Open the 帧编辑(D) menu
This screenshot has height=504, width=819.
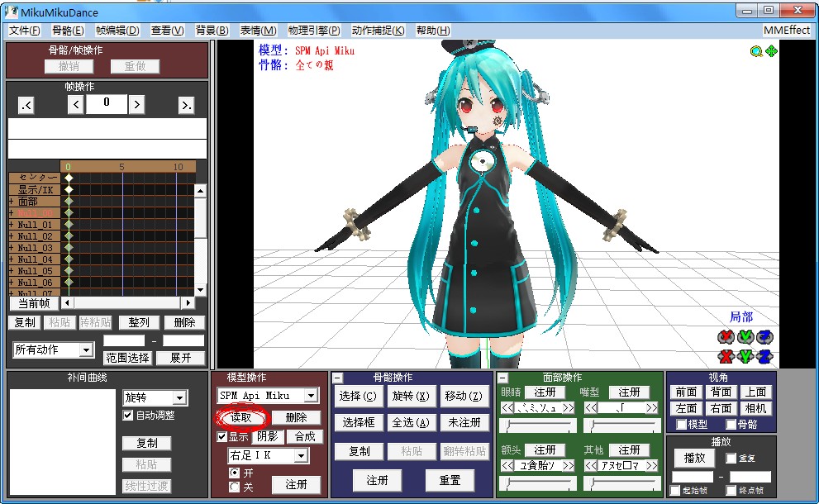(117, 31)
